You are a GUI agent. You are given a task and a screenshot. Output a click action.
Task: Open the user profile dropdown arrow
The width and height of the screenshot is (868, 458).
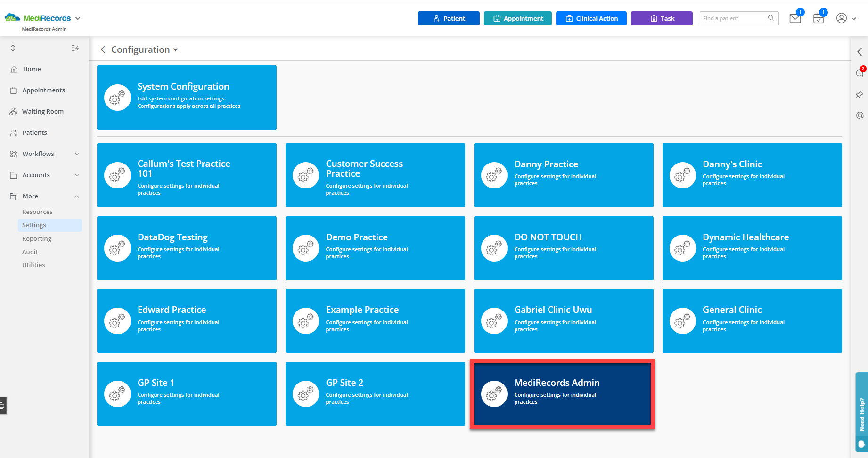tap(854, 19)
